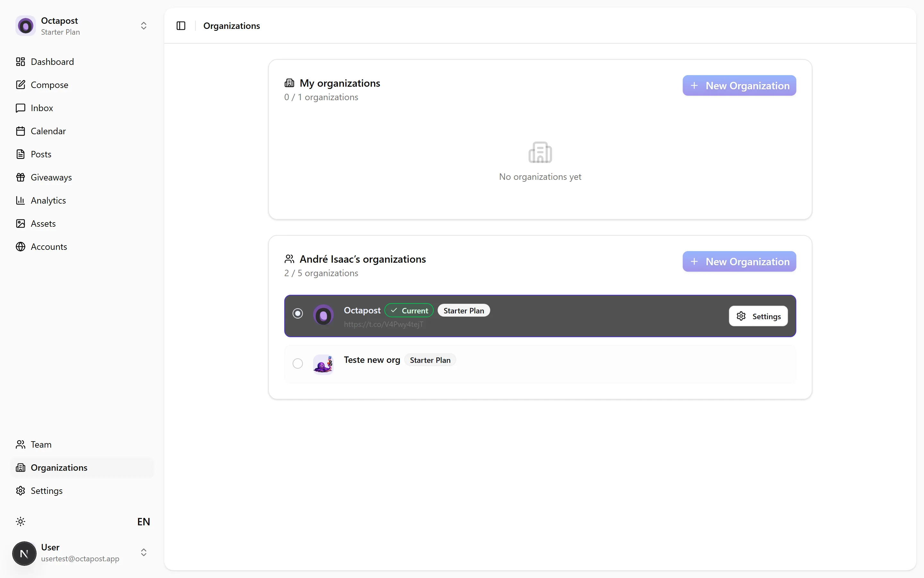Click the Analytics bar chart icon
924x578 pixels.
point(21,200)
